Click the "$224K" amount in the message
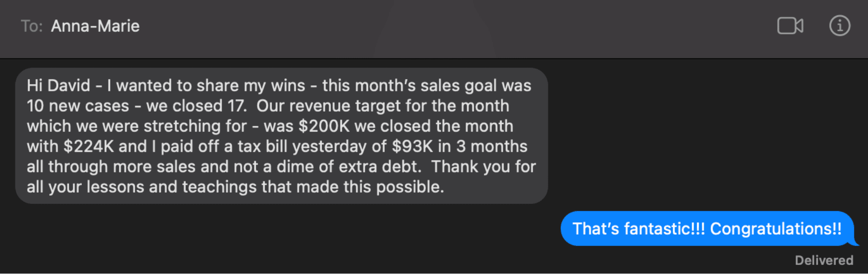Screen dimensions: 868x274 coord(89,146)
